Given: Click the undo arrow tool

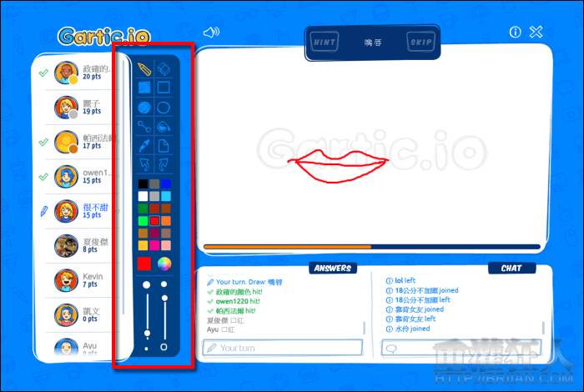Looking at the screenshot, I should tap(144, 164).
